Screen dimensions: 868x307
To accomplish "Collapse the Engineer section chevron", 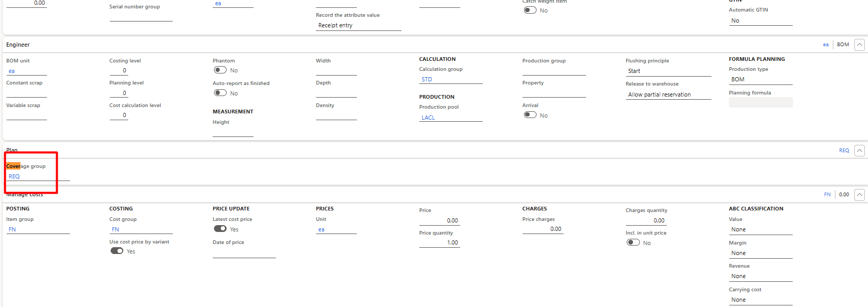I will 859,45.
